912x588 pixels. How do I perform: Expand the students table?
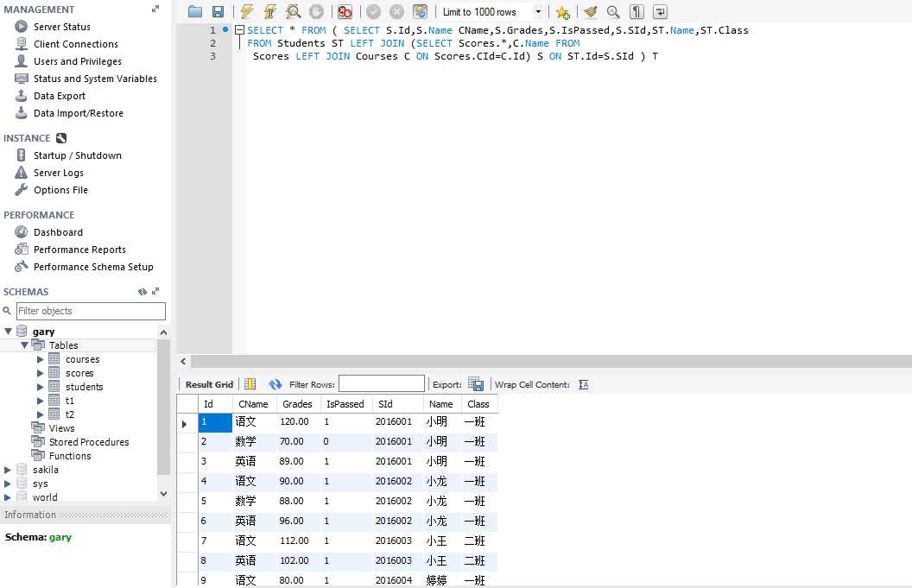pyautogui.click(x=40, y=387)
